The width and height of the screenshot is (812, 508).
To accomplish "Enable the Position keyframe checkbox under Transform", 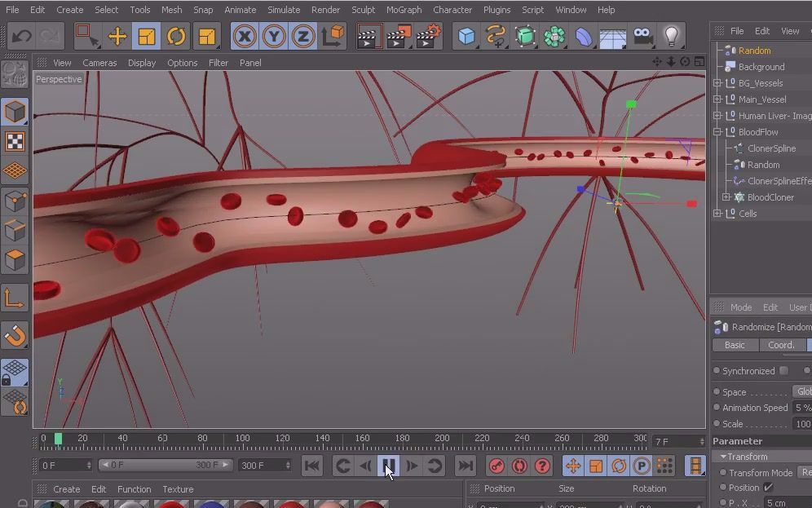I will (767, 487).
